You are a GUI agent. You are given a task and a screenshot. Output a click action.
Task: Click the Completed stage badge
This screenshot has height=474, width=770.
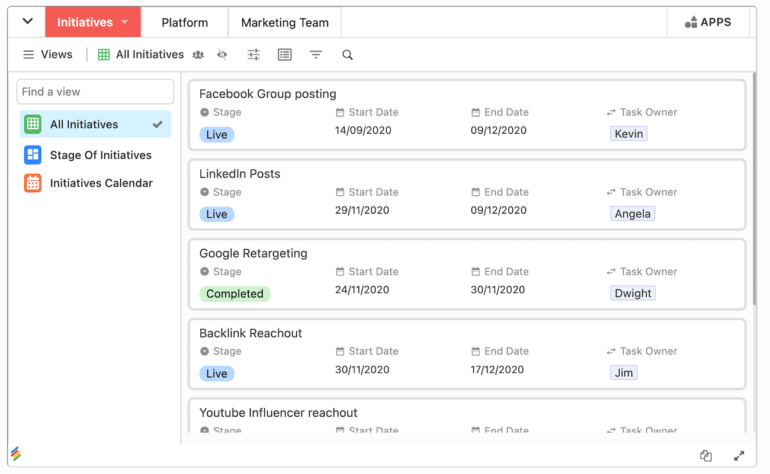pyautogui.click(x=235, y=294)
